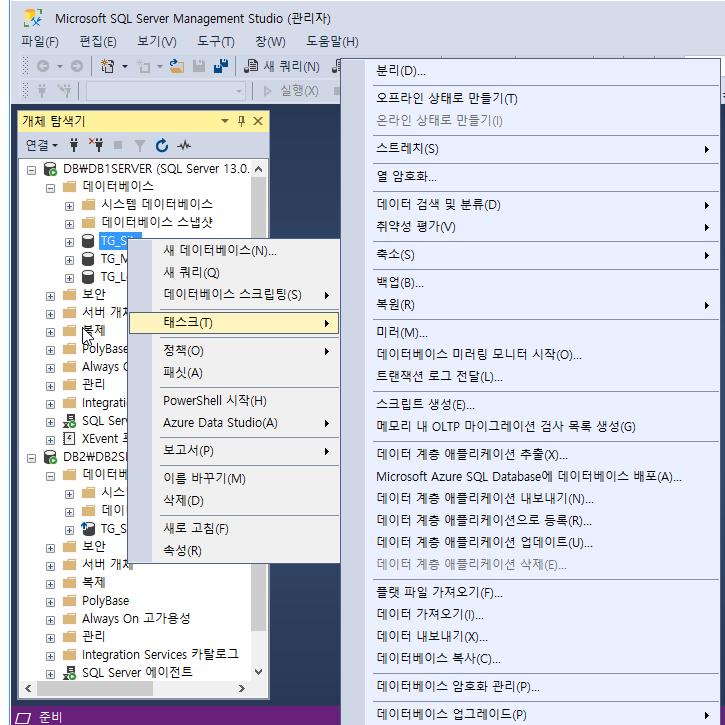Expand the first 보안 folder node

pos(50,296)
